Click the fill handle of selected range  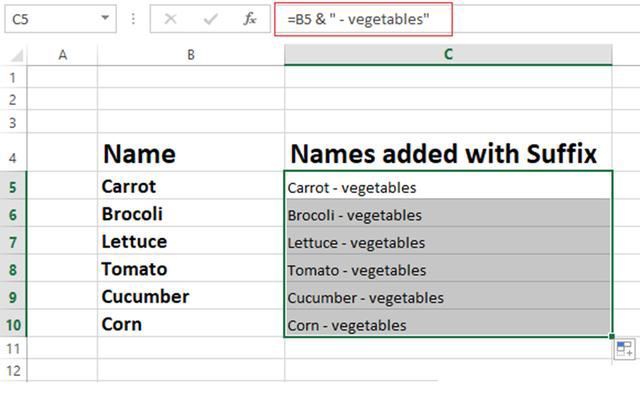tap(611, 336)
